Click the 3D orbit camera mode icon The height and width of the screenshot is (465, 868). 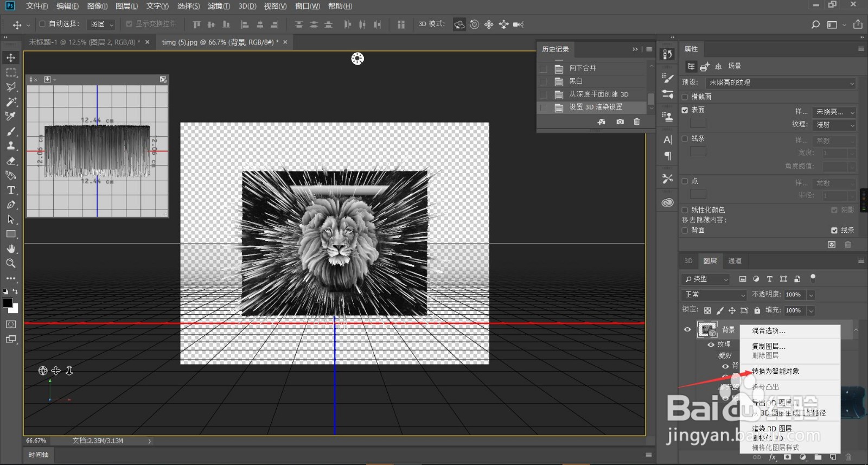[x=459, y=24]
